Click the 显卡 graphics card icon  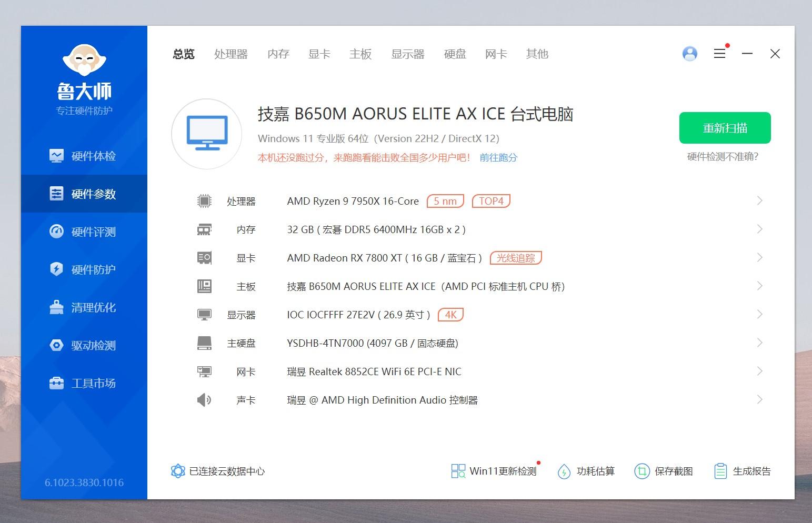(x=204, y=258)
